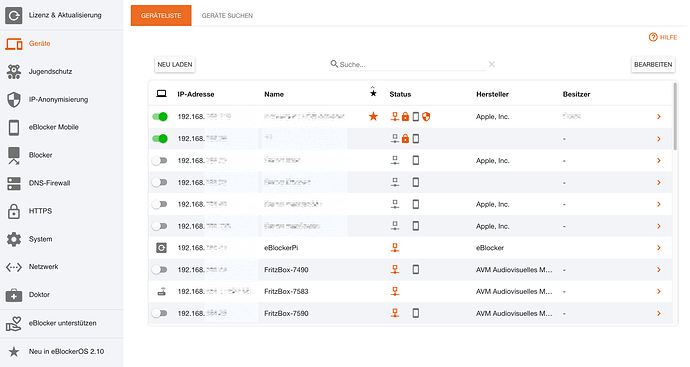The height and width of the screenshot is (367, 690).
Task: Open the Netzwerk menu item
Action: (x=43, y=267)
